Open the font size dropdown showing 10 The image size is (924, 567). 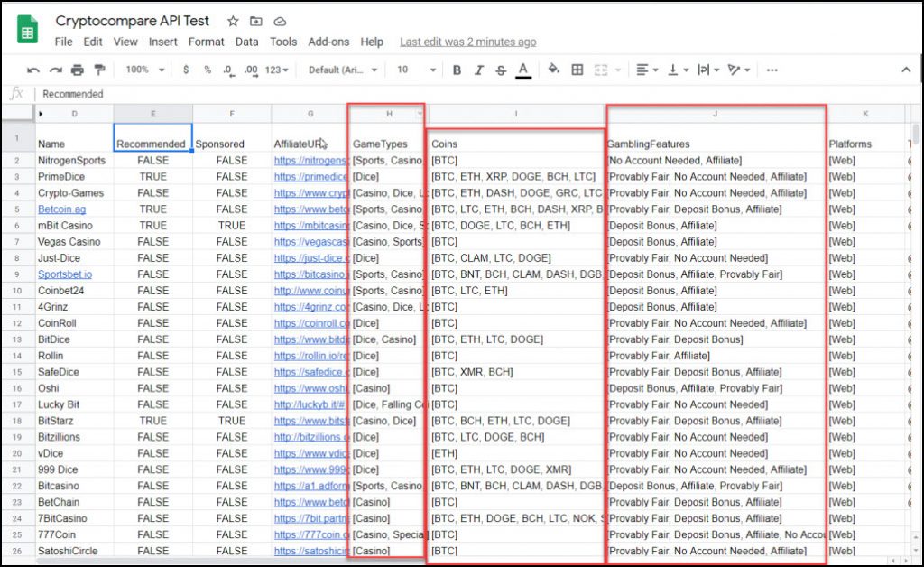coord(416,70)
